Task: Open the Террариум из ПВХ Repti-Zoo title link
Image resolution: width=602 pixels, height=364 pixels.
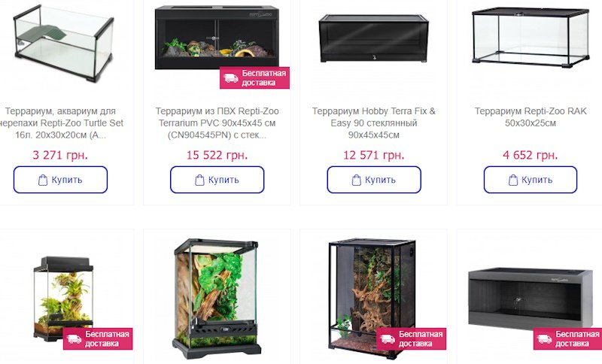Action: [x=217, y=123]
